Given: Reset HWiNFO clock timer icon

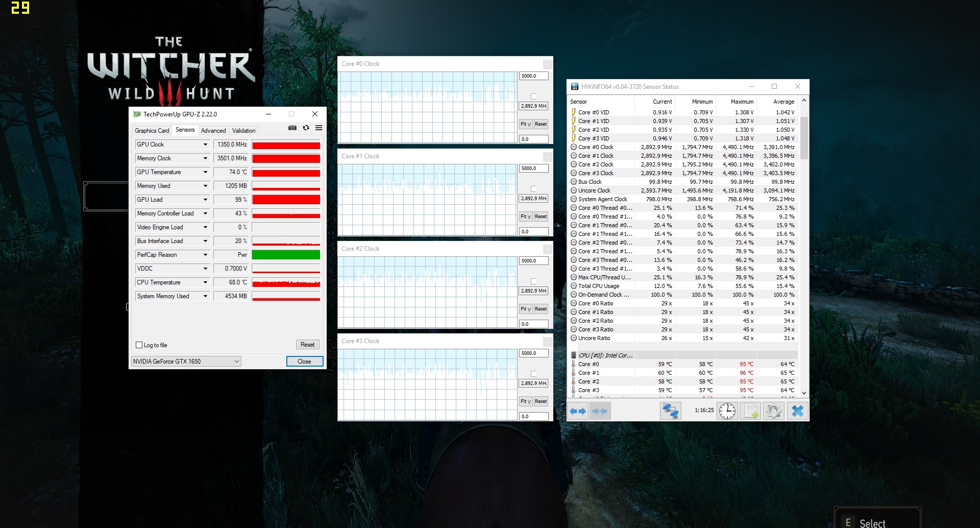Looking at the screenshot, I should (x=727, y=411).
